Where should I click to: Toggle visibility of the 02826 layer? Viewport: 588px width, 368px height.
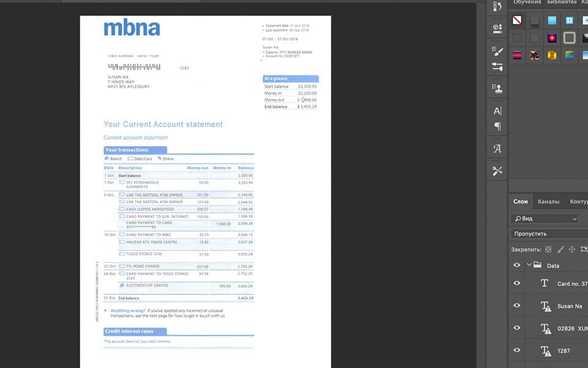click(517, 328)
